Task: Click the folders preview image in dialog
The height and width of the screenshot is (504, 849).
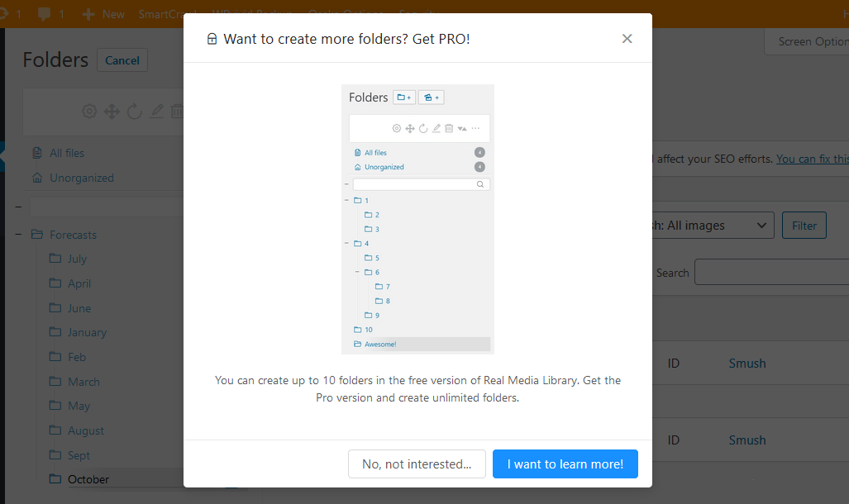Action: pyautogui.click(x=417, y=219)
